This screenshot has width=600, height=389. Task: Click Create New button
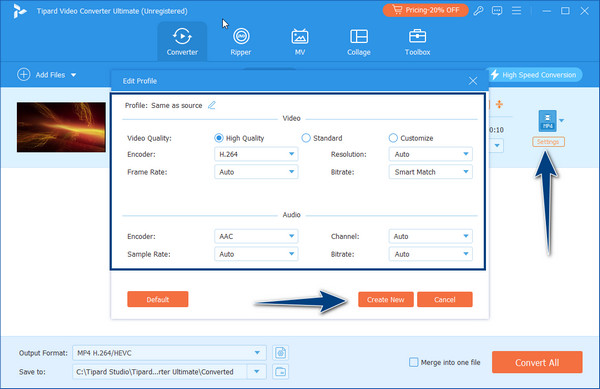[x=386, y=299]
